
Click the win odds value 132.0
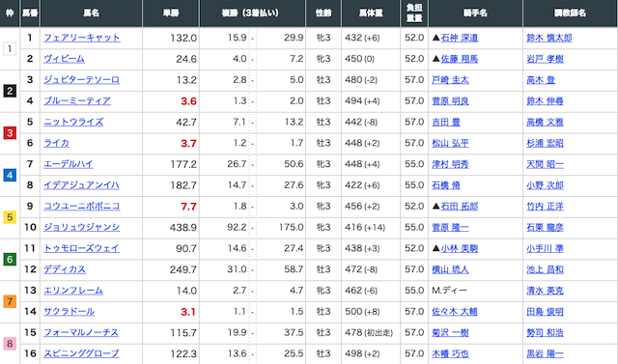[183, 39]
